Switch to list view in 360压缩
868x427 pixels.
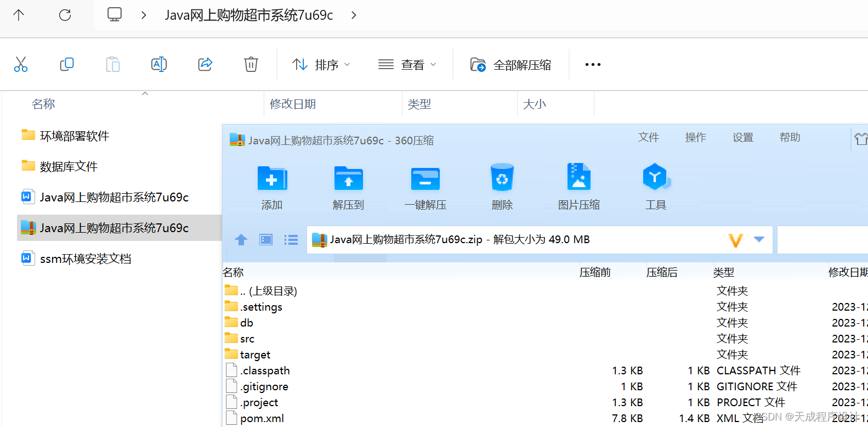[291, 240]
